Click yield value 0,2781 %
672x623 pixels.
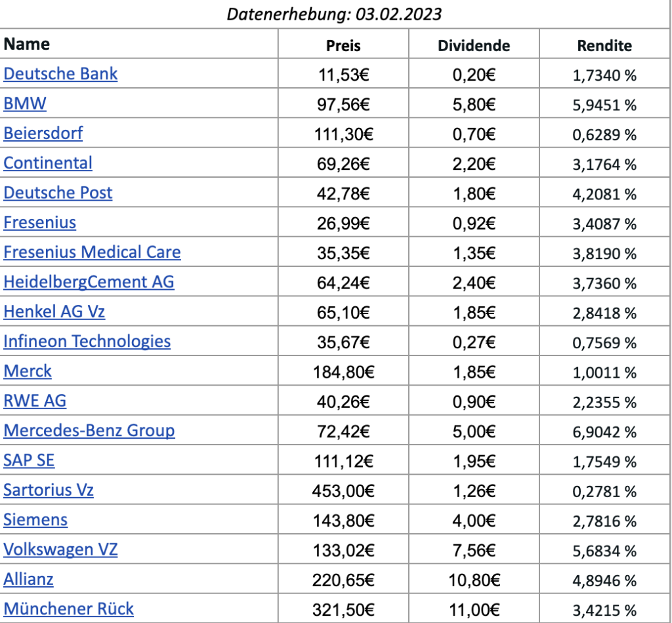604,492
